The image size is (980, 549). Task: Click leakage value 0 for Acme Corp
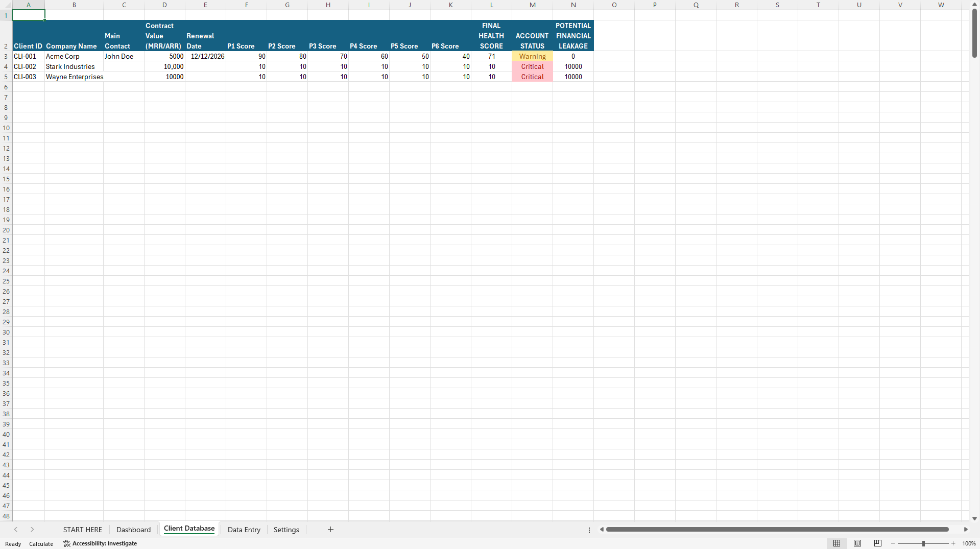click(x=573, y=56)
